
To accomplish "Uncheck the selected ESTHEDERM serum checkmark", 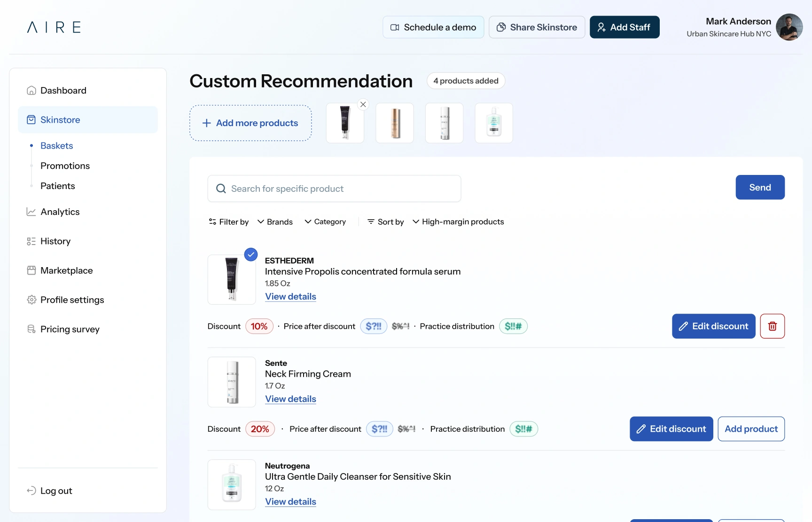I will (251, 254).
